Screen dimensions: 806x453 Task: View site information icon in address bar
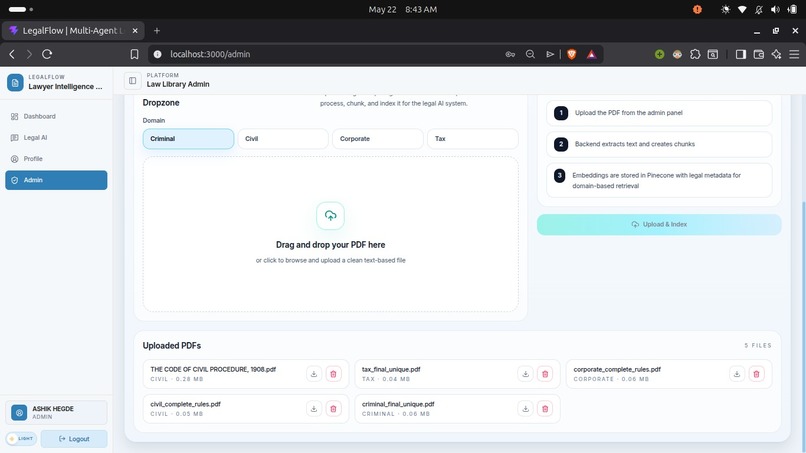pyautogui.click(x=158, y=54)
